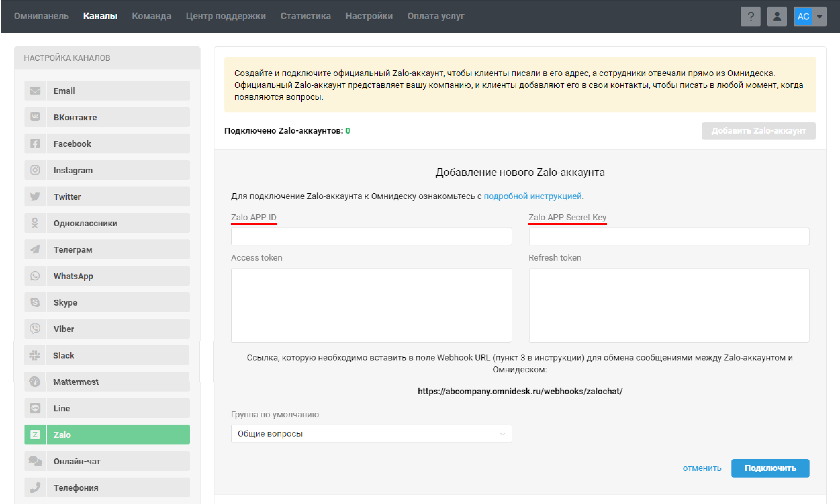The width and height of the screenshot is (840, 504).
Task: Focus the Zalo APP ID field
Action: click(x=371, y=237)
